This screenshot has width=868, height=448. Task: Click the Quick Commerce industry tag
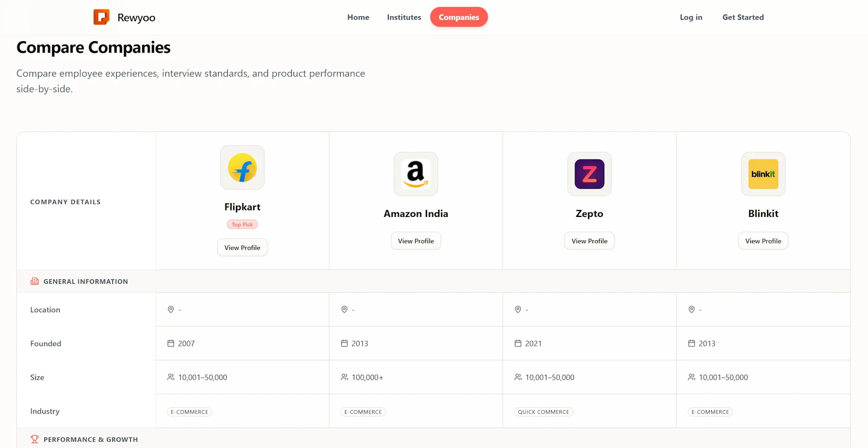pos(544,412)
